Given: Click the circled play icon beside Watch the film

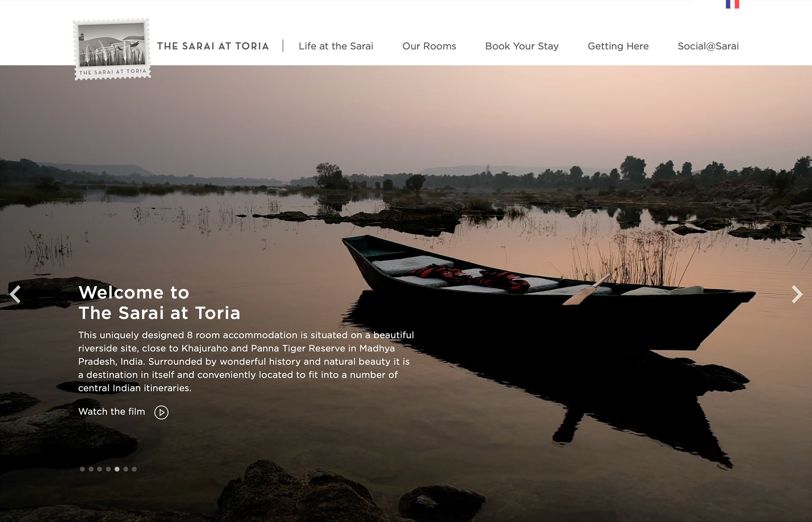Looking at the screenshot, I should coord(161,412).
